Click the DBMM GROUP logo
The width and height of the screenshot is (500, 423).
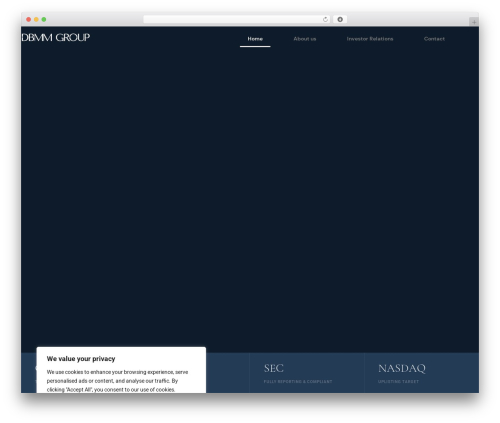56,37
